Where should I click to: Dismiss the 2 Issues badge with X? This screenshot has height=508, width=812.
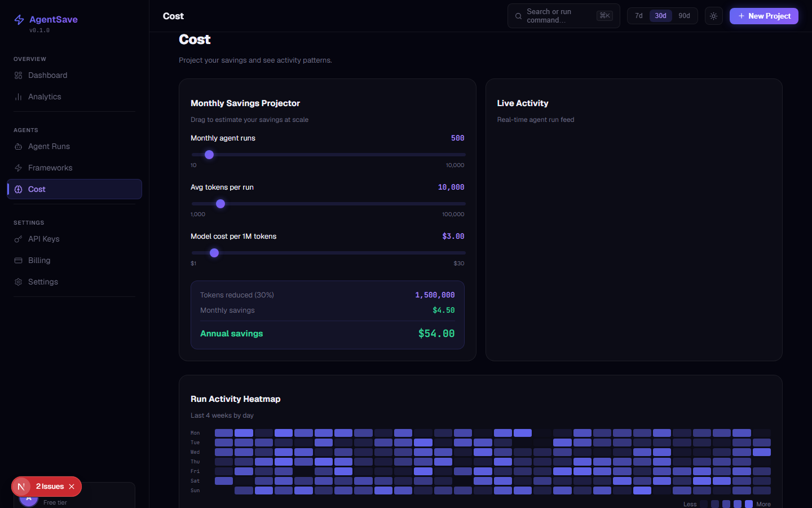(x=72, y=487)
